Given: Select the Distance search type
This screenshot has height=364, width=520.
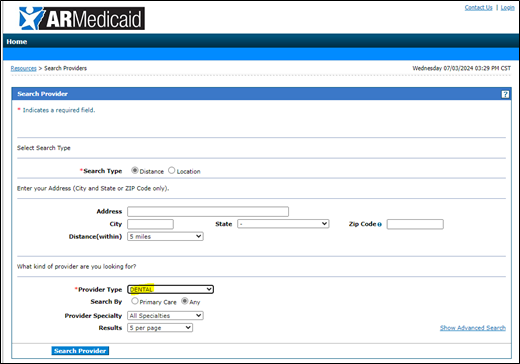Looking at the screenshot, I should click(x=135, y=170).
